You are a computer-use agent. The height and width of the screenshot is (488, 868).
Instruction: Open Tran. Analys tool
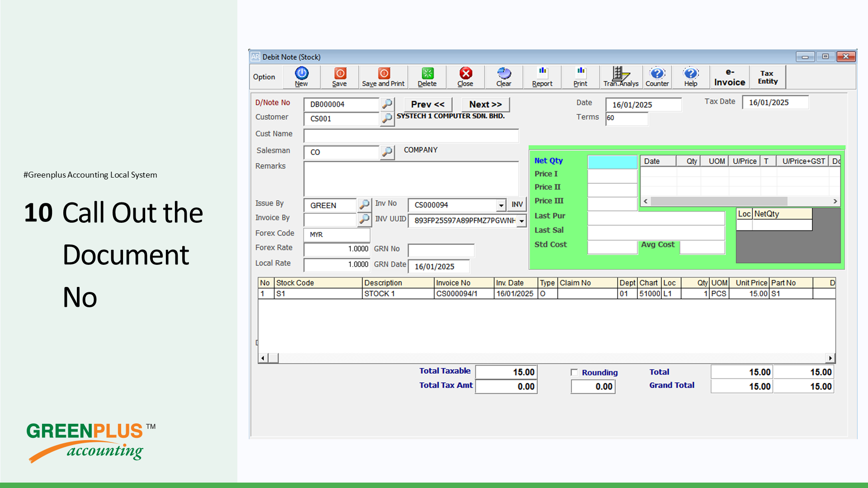pyautogui.click(x=621, y=77)
